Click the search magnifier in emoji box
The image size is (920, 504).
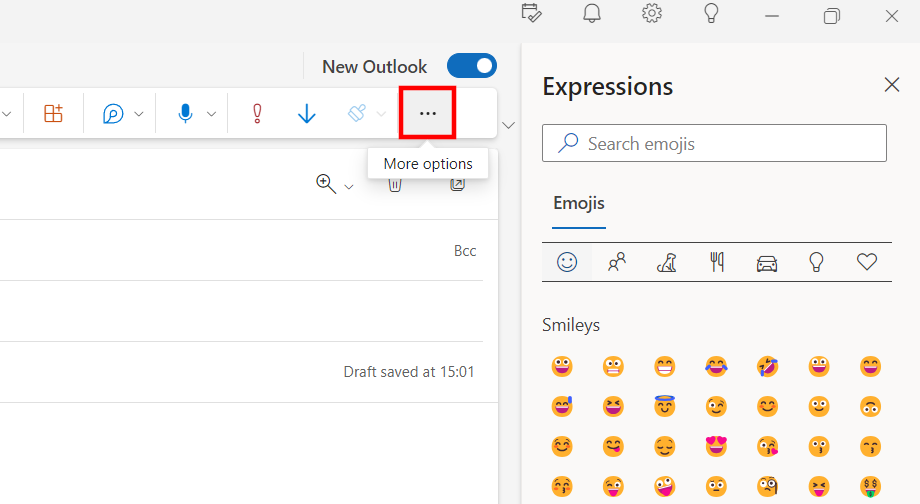(567, 143)
